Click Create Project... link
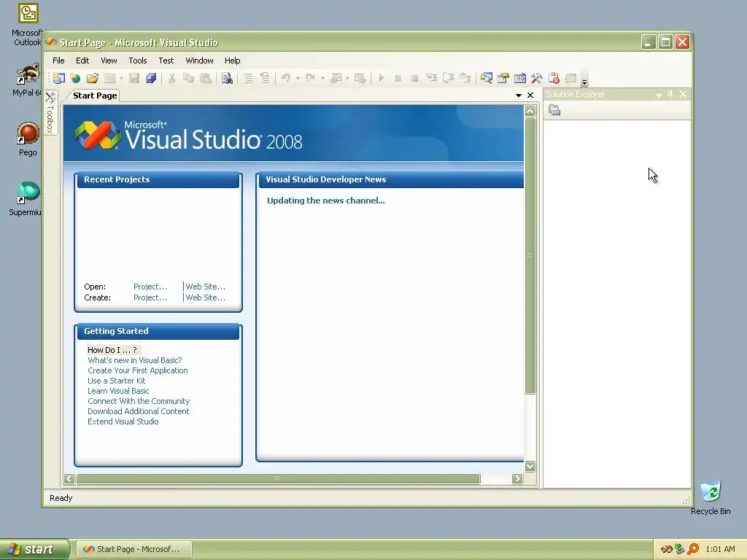Image resolution: width=747 pixels, height=560 pixels. click(150, 297)
